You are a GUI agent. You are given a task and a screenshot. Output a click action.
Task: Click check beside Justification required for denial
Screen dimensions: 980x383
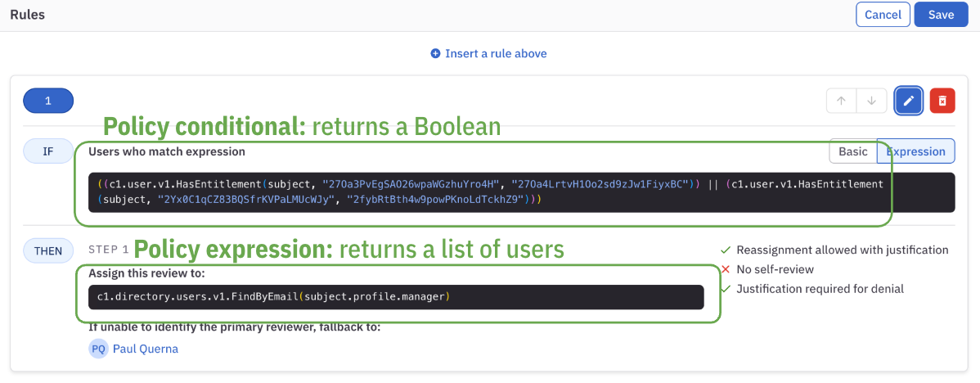[725, 289]
